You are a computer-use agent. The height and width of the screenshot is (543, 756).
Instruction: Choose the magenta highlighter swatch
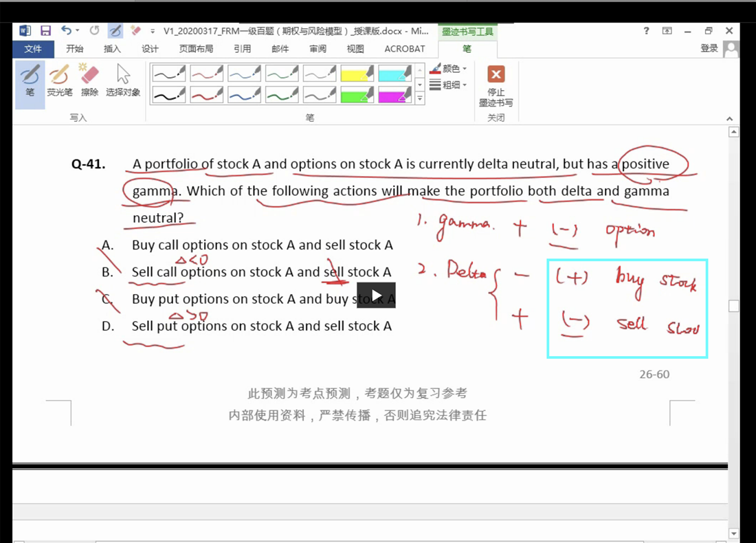coord(394,95)
